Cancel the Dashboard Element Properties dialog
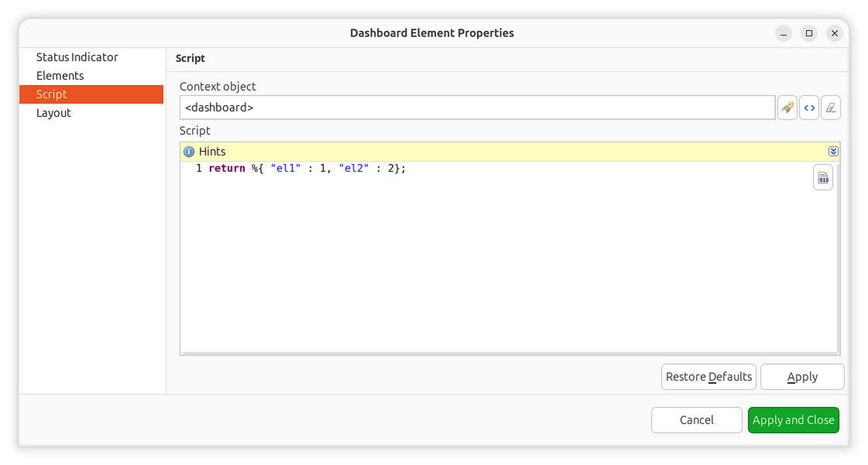Image resolution: width=868 pixels, height=465 pixels. pos(696,420)
